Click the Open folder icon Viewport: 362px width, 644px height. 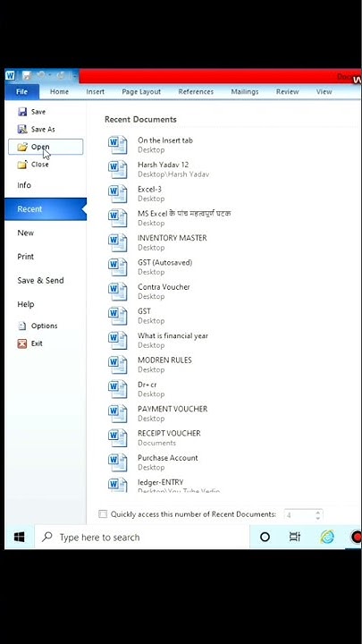pyautogui.click(x=22, y=147)
